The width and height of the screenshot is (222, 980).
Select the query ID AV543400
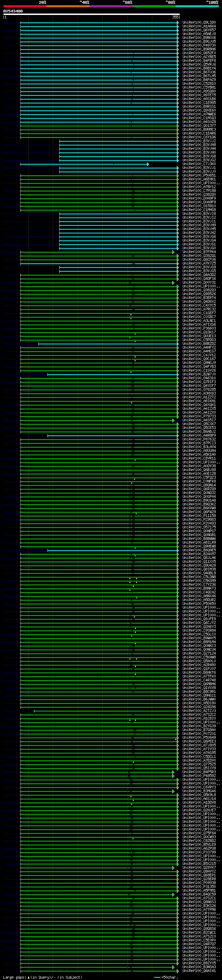[13, 11]
